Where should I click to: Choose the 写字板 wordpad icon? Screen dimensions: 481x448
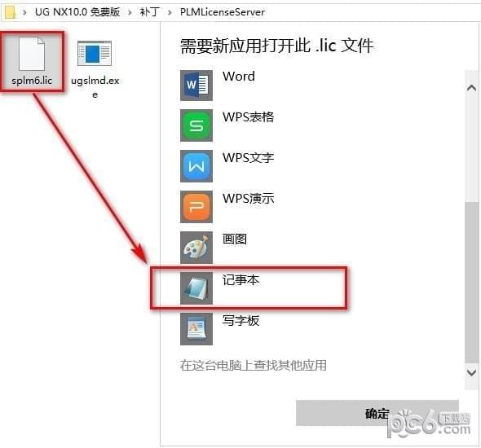(196, 329)
